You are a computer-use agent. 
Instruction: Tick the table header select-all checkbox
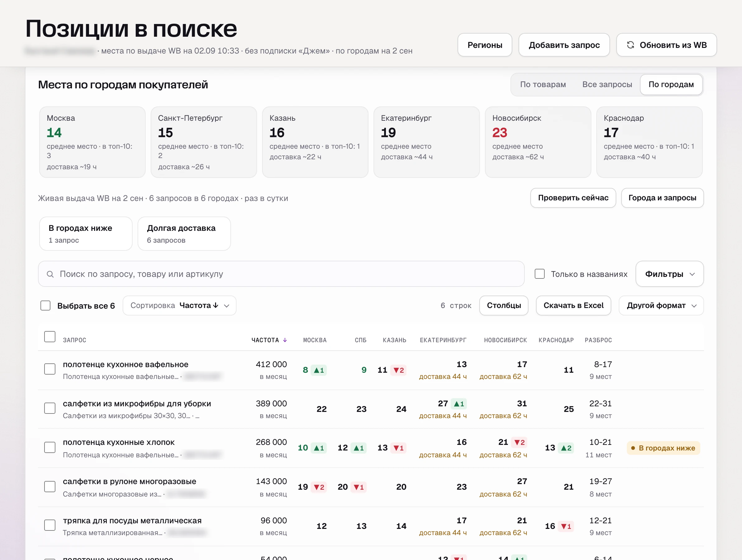(50, 337)
